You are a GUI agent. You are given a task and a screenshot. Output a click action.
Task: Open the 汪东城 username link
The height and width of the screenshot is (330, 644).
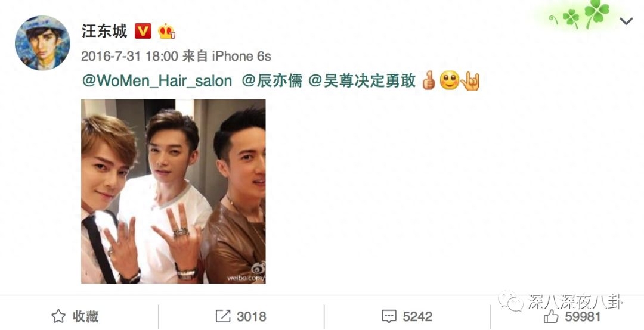pos(105,31)
